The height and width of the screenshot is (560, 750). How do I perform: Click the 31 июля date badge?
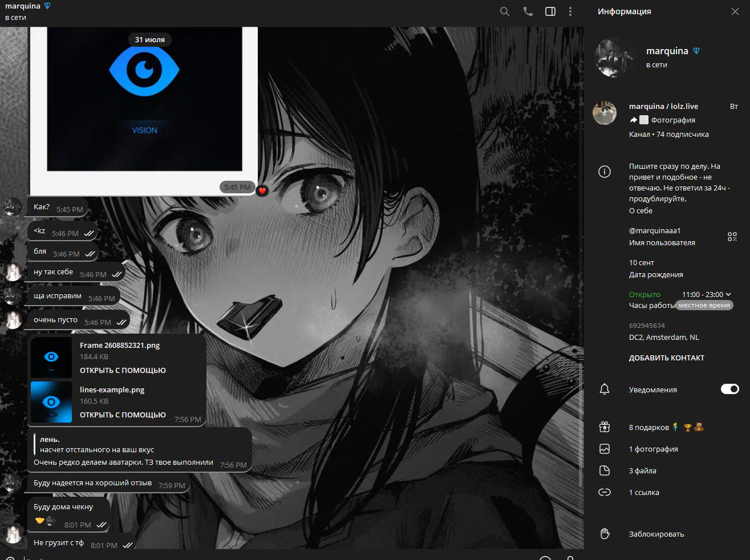(150, 39)
